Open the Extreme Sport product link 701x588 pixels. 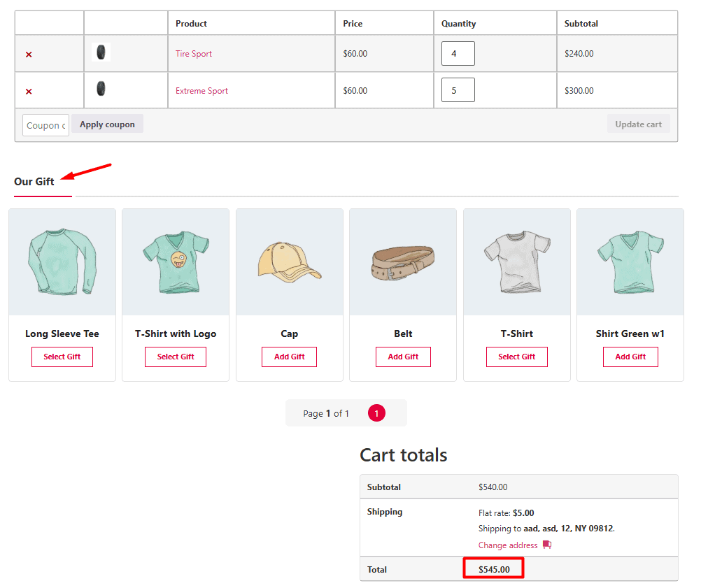tap(201, 91)
